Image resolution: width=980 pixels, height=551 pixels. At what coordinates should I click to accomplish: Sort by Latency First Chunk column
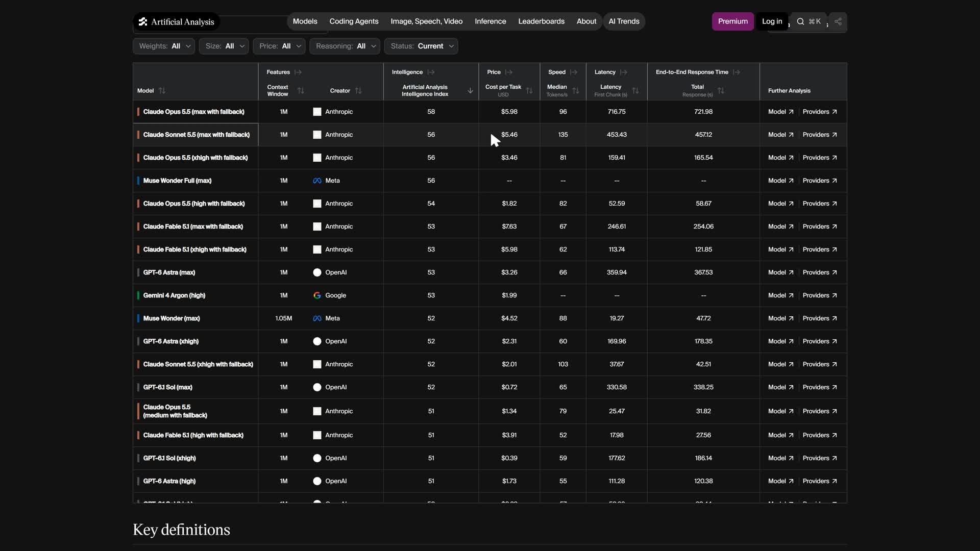[635, 91]
